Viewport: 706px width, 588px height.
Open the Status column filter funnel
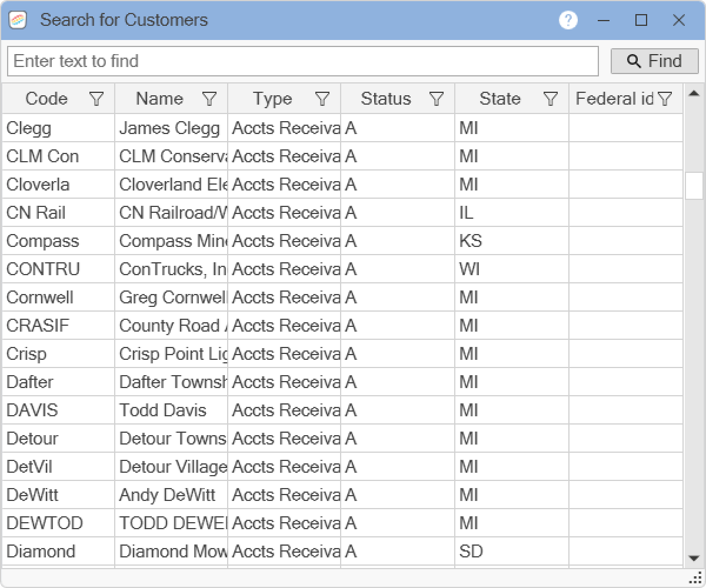(436, 99)
